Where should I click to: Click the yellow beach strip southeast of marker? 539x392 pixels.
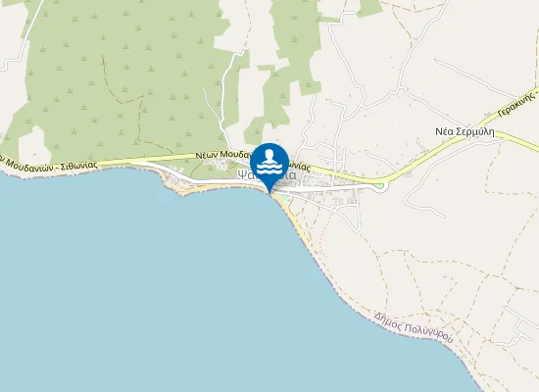(292, 219)
